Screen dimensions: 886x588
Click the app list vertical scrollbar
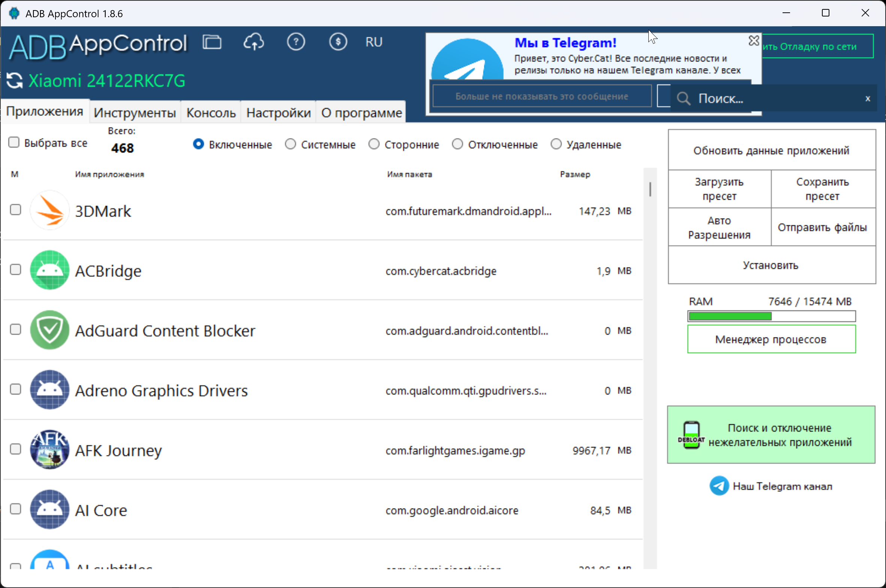[650, 367]
